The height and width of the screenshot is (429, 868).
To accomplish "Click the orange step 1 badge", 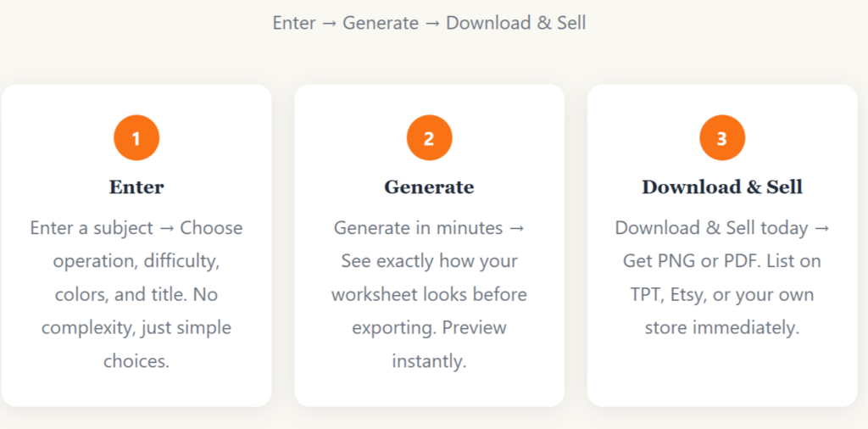I will [136, 138].
